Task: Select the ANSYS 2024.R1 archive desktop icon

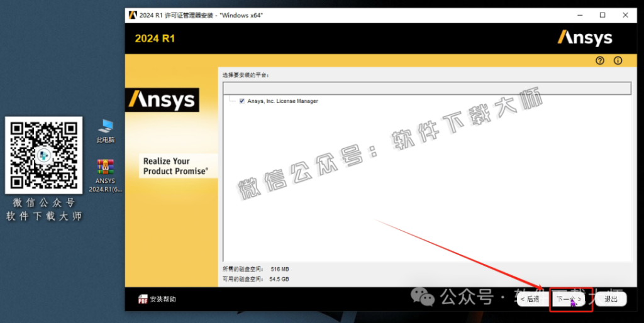Action: (x=106, y=176)
